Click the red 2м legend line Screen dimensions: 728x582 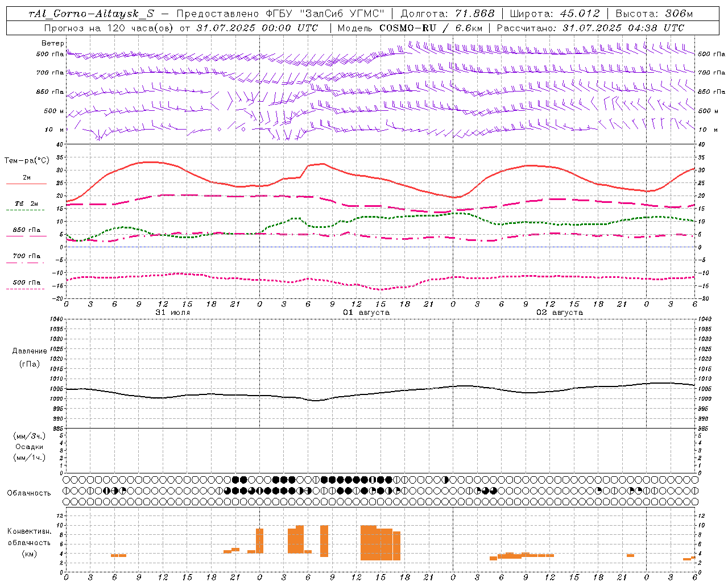(26, 184)
